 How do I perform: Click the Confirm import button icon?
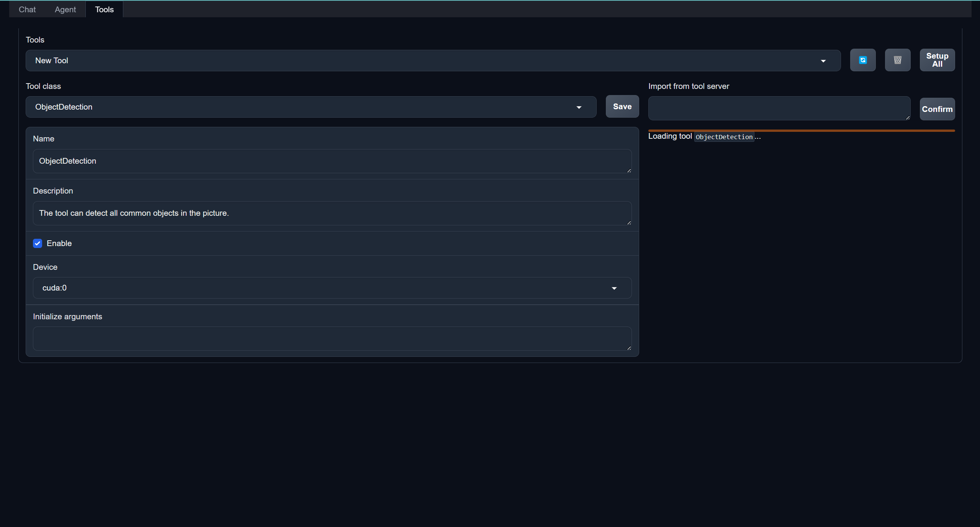click(x=937, y=109)
